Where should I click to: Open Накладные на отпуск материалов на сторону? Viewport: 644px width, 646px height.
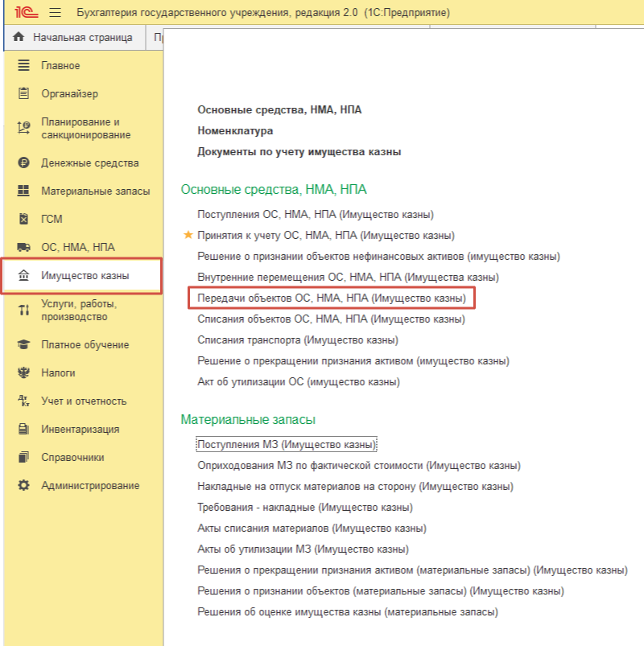coord(355,487)
